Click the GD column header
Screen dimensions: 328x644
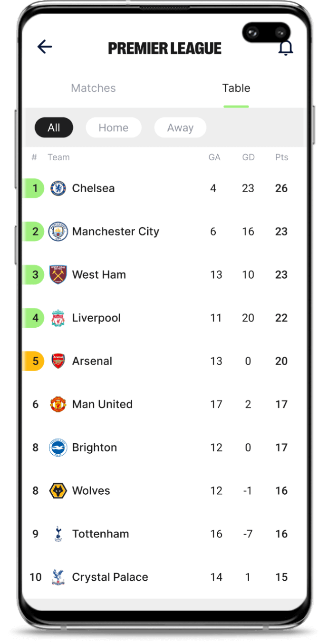[x=248, y=157]
